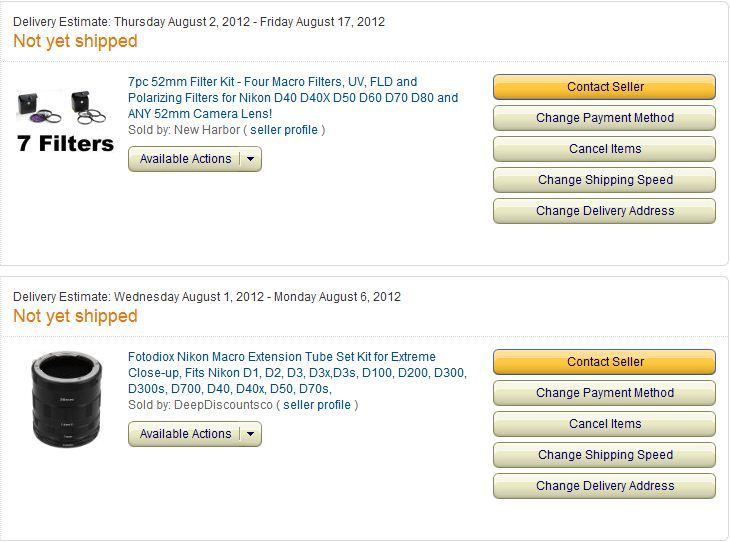This screenshot has height=542, width=730.
Task: Change Payment Method for the filter kit
Action: pyautogui.click(x=604, y=118)
